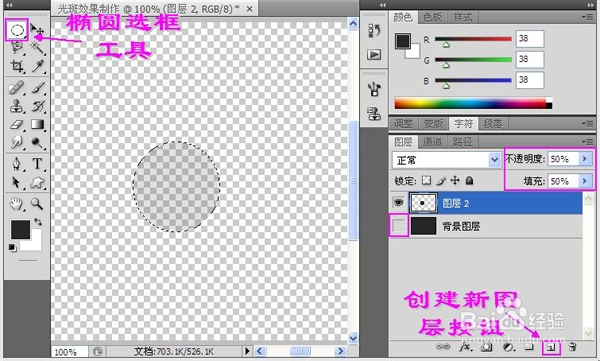Open the Clone Source panel icon
600x361 pixels.
(x=374, y=113)
